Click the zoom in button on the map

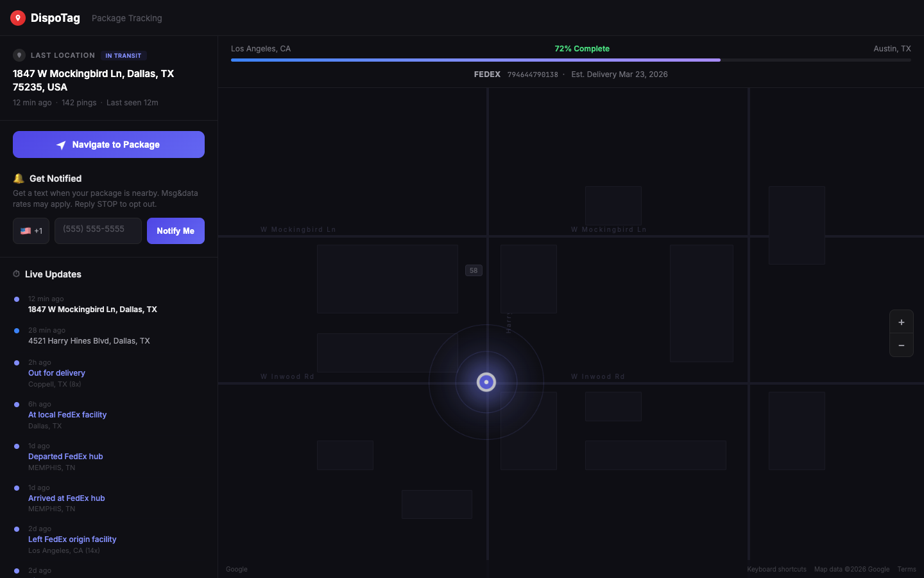coord(902,322)
